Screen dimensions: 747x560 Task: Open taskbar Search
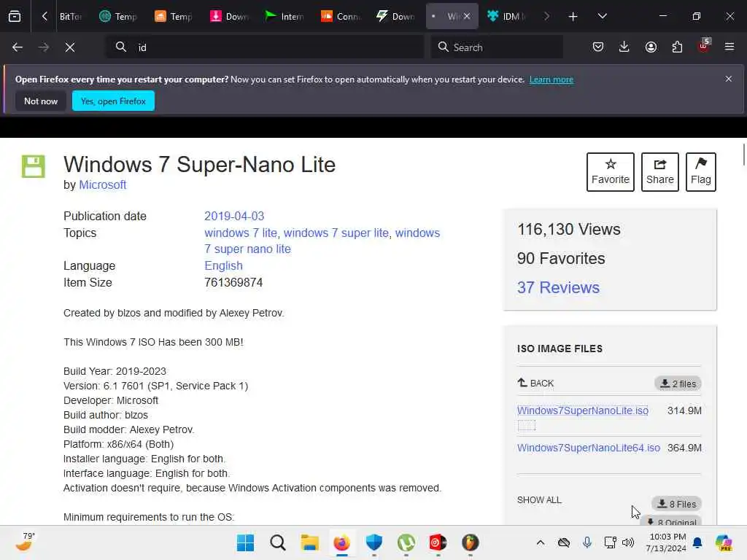pyautogui.click(x=278, y=542)
